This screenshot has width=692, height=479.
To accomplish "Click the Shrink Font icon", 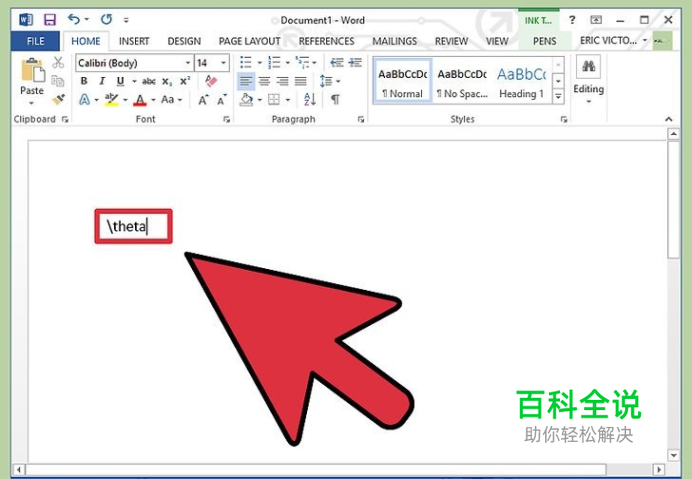I will tap(222, 100).
